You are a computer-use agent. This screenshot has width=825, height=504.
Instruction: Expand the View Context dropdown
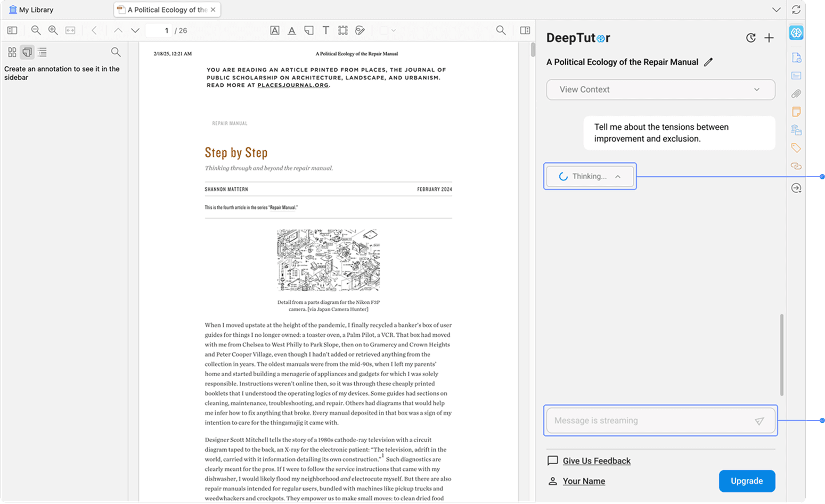660,89
